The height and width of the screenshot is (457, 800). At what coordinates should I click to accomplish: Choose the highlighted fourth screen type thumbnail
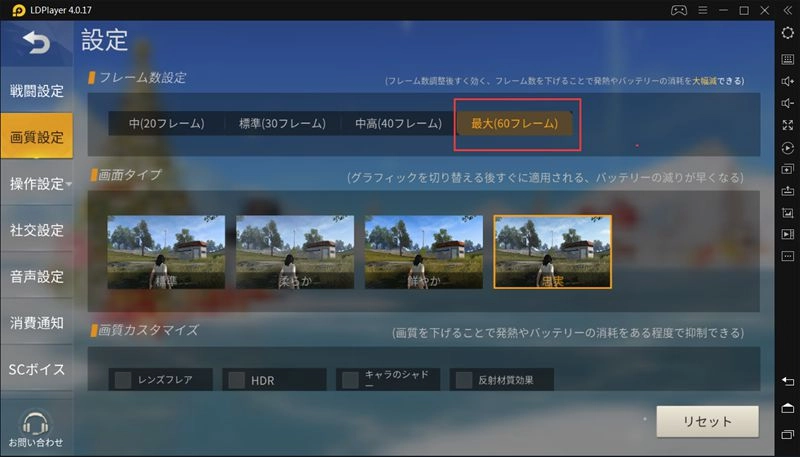(x=553, y=252)
